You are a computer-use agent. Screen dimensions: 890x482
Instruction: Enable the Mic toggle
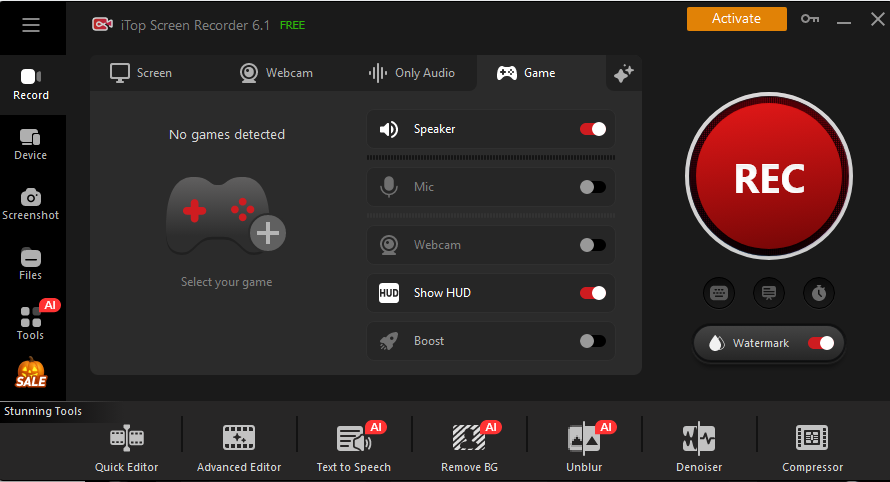tap(593, 187)
